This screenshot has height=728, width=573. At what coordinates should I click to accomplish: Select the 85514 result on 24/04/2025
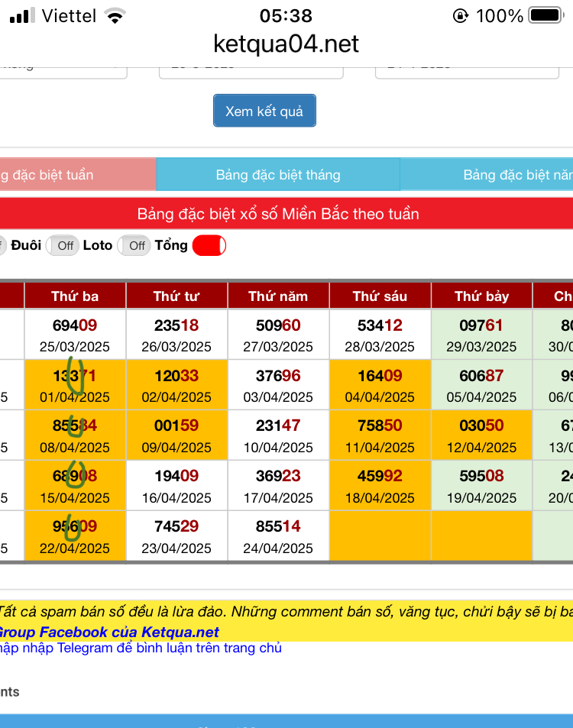click(278, 535)
